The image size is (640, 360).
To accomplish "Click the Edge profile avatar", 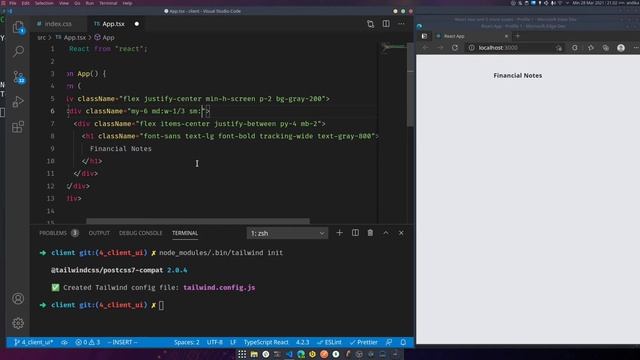I will (x=621, y=48).
